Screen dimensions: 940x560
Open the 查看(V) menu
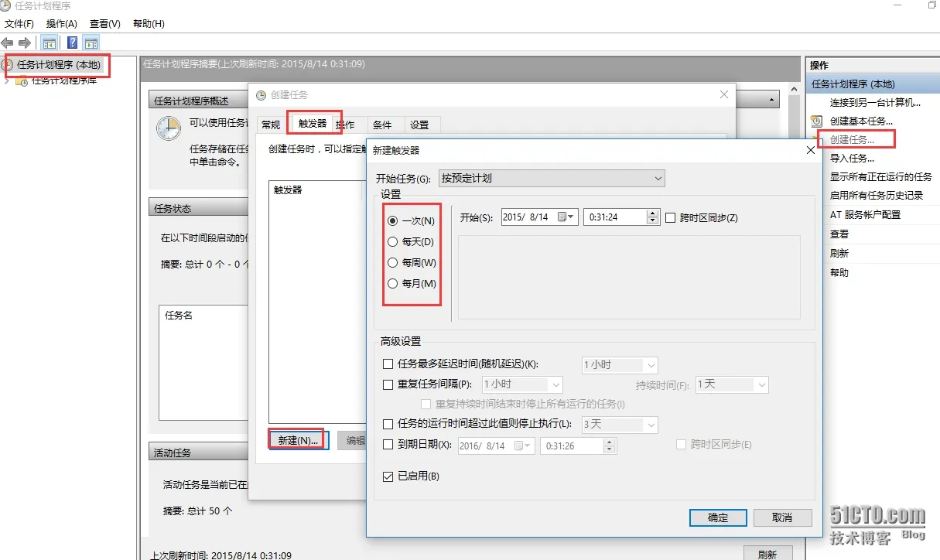105,24
